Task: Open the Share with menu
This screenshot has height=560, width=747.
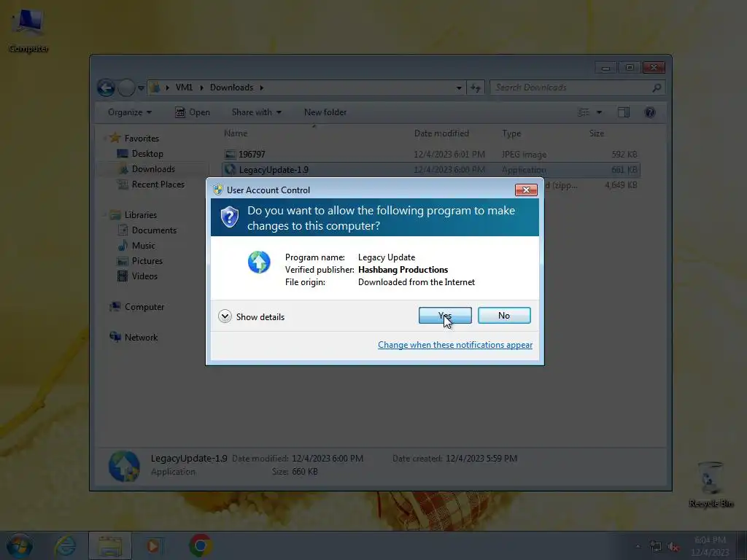Action: pyautogui.click(x=256, y=112)
